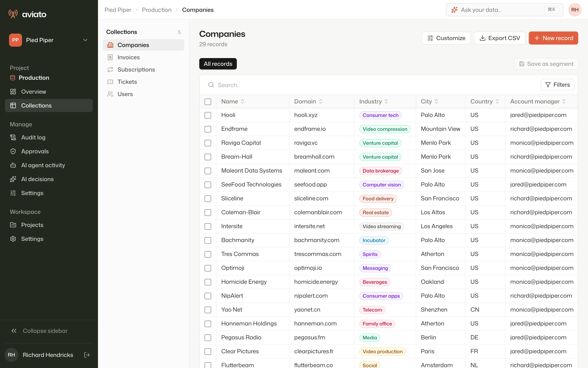Screen dimensions: 588x368
Task: Open the Customize button
Action: (x=446, y=38)
